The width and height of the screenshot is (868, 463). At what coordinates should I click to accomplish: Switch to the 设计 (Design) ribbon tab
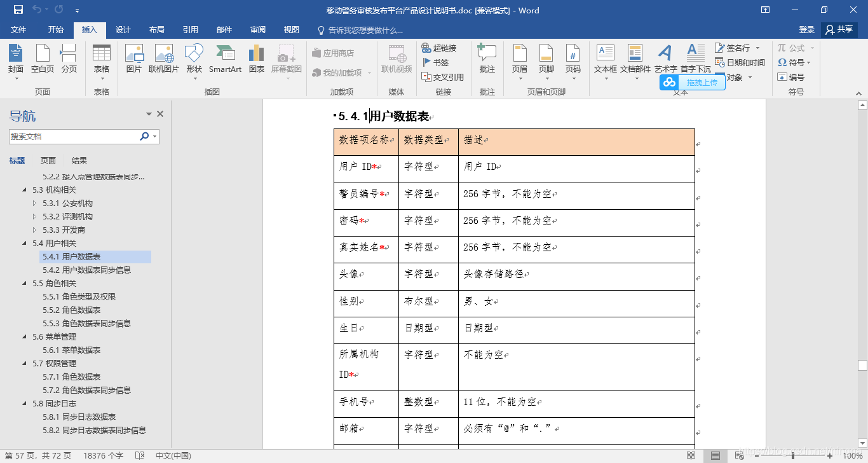123,30
